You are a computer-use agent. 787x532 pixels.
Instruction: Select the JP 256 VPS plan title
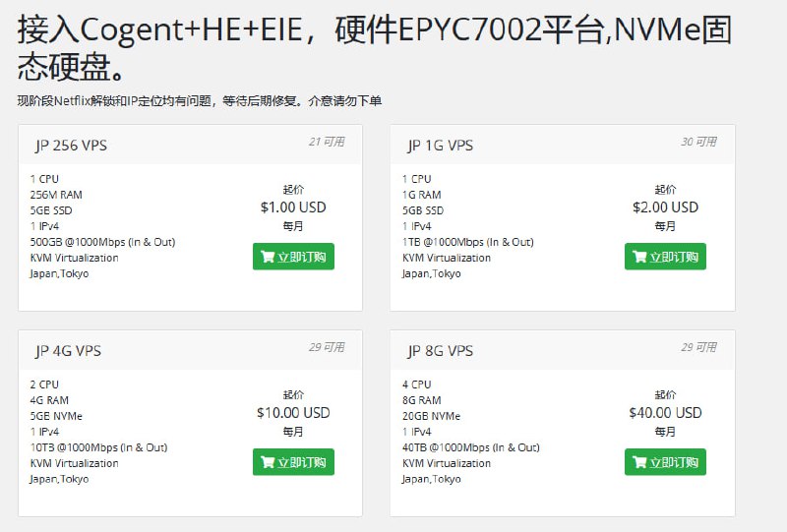coord(71,146)
